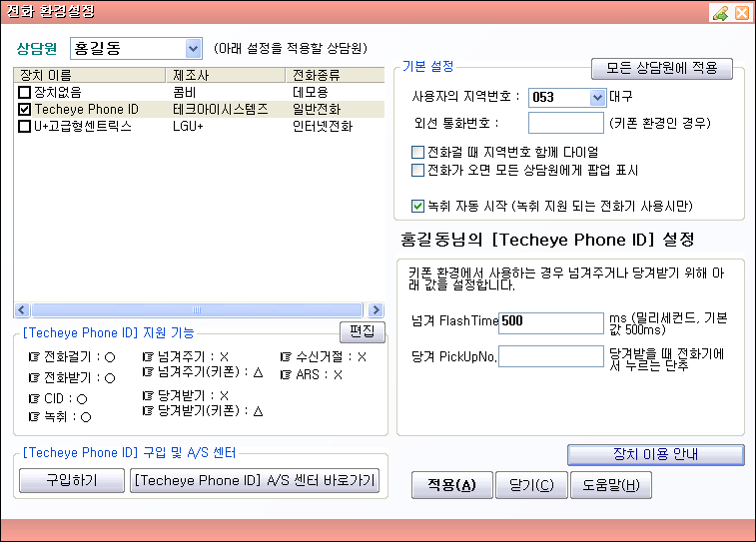Image resolution: width=756 pixels, height=542 pixels.
Task: Click the 당겨받기 : X hand icon
Action: tap(148, 396)
